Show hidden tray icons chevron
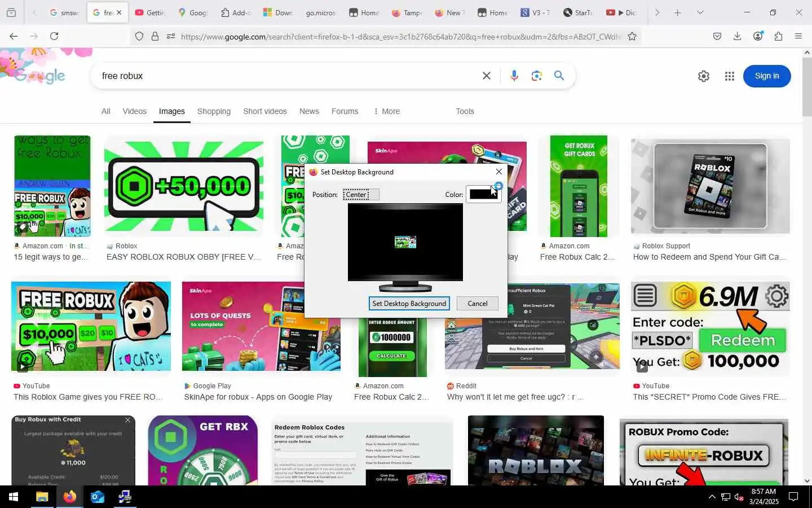812x508 pixels. click(712, 497)
